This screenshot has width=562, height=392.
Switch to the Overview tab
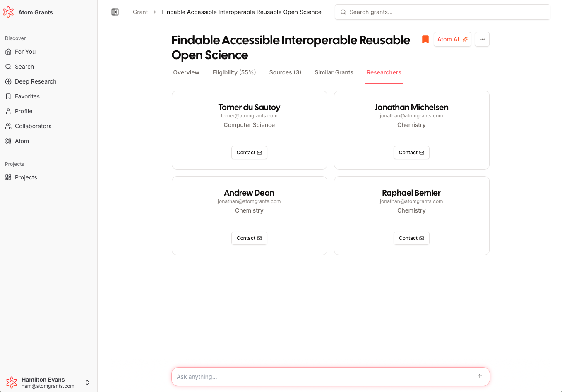coord(186,72)
